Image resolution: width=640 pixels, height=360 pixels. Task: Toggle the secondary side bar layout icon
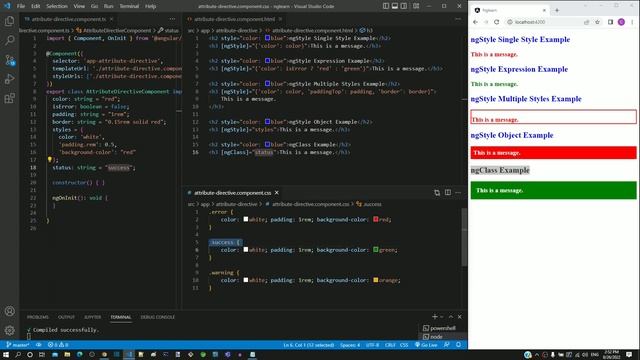(404, 6)
